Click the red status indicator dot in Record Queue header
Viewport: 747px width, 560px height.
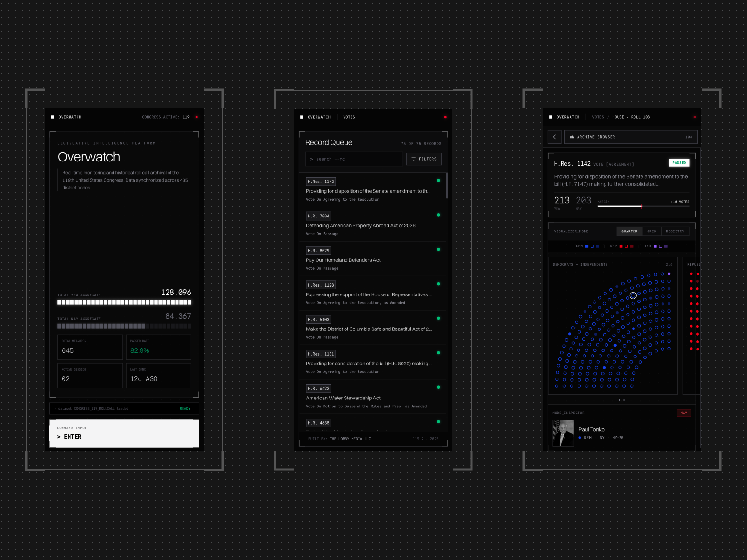click(445, 117)
